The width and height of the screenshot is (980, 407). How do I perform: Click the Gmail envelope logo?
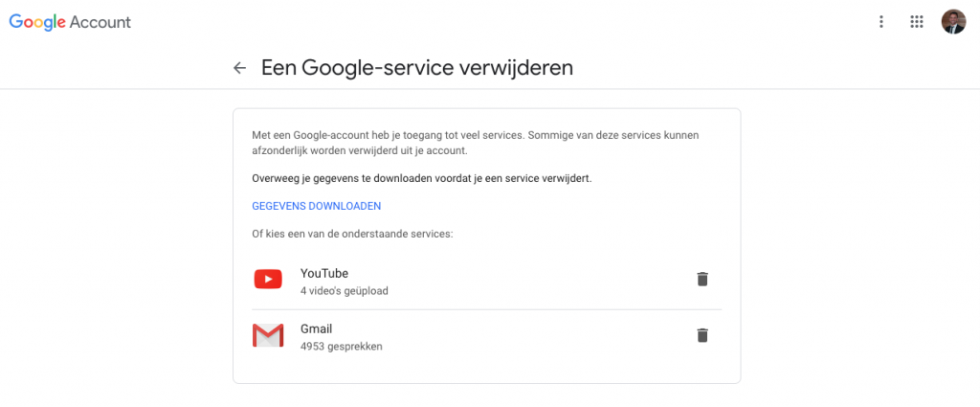coord(268,336)
